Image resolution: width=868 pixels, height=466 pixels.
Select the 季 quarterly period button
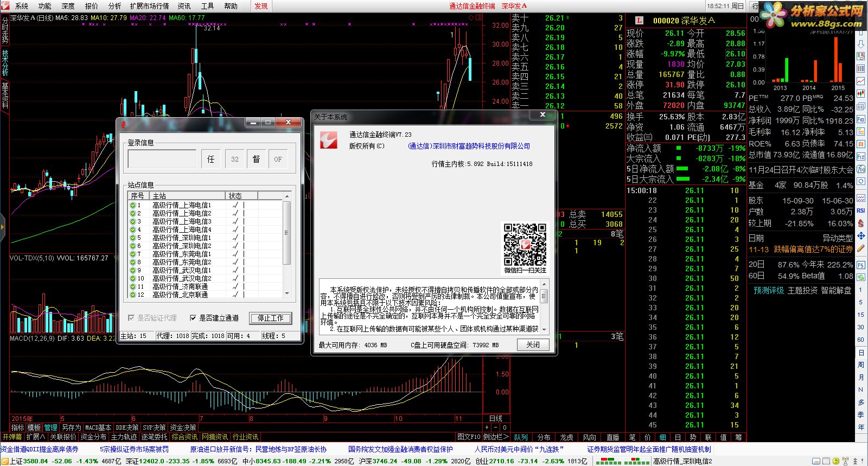pyautogui.click(x=861, y=414)
